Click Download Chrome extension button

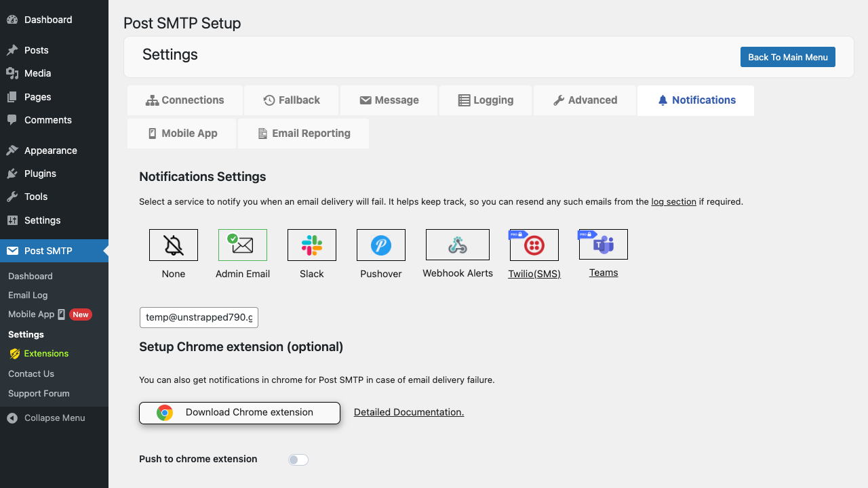point(239,413)
